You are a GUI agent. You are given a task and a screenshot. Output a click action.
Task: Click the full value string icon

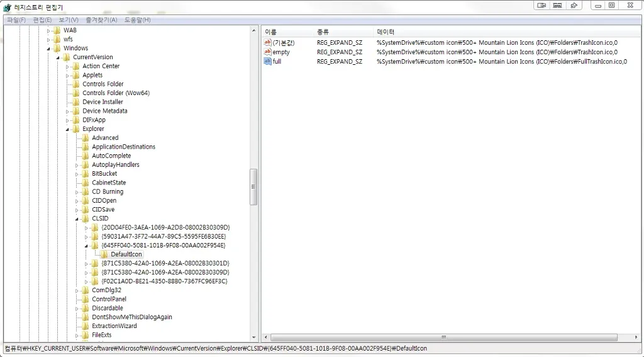(267, 61)
